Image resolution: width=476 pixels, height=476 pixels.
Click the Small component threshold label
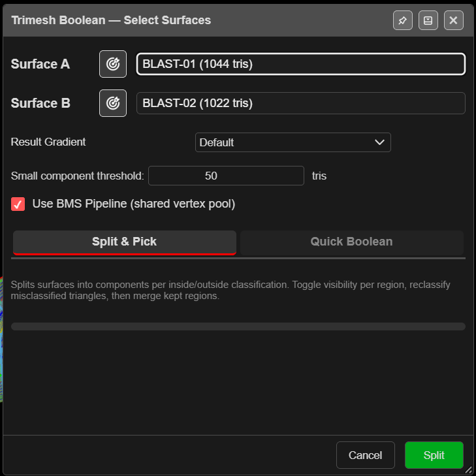[x=78, y=176]
